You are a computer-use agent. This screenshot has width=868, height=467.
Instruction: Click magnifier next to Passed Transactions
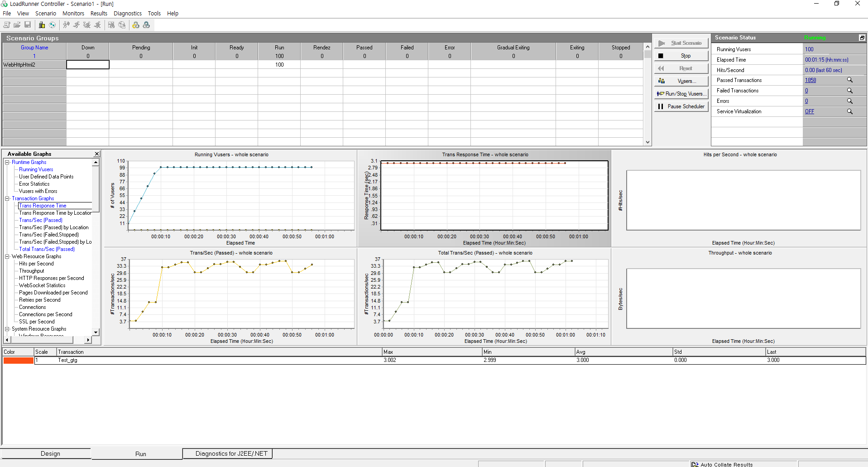(850, 80)
